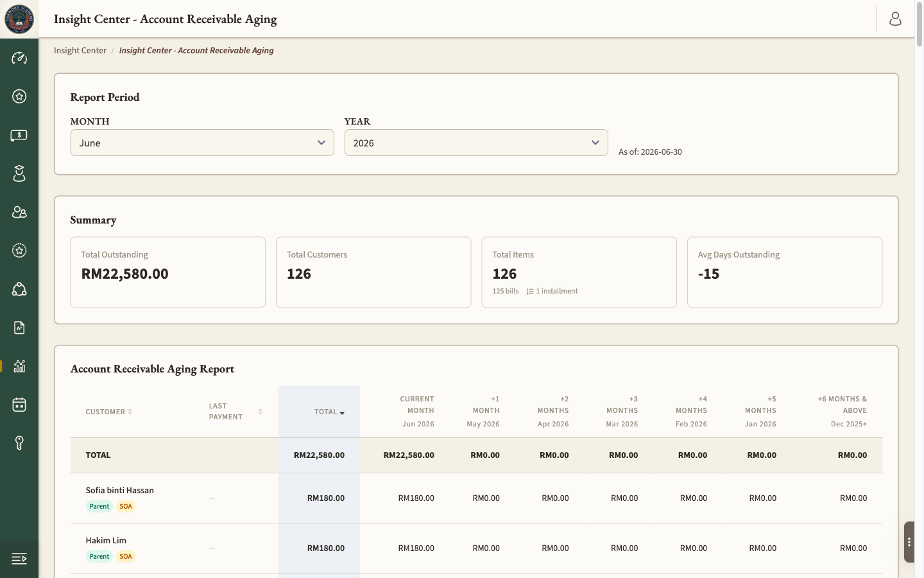
Task: Click the Account Receivable Aging Report heading
Action: (152, 369)
